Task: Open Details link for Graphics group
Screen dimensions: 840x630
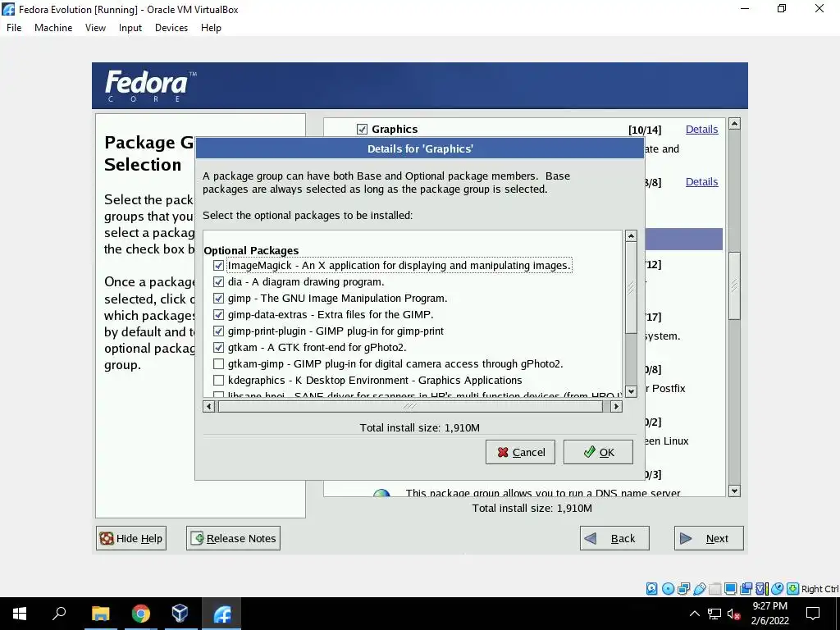Action: 701,129
